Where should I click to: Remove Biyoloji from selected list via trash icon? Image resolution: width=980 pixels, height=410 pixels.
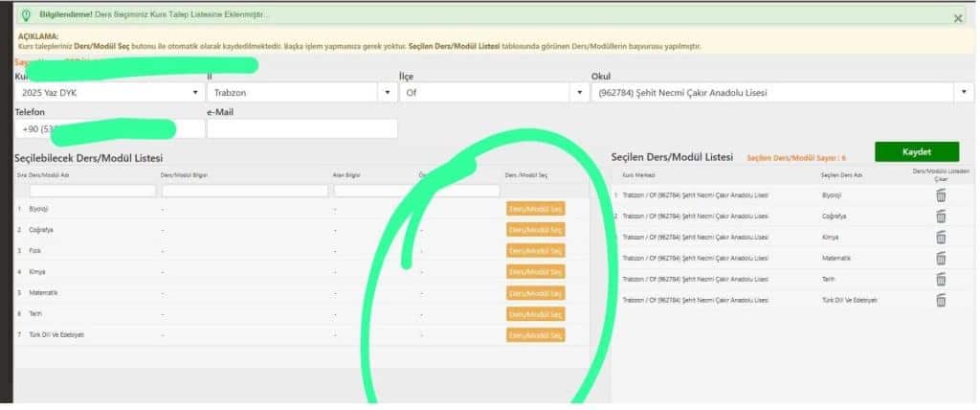(x=940, y=194)
